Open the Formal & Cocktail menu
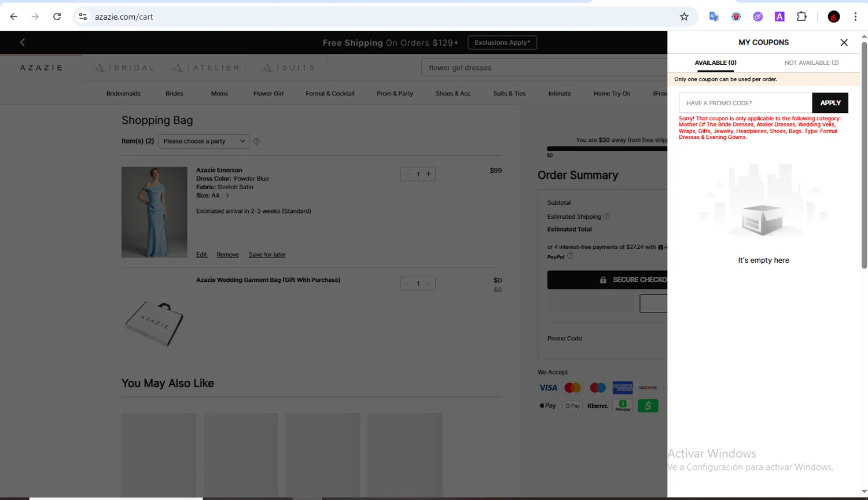868x500 pixels. [330, 94]
